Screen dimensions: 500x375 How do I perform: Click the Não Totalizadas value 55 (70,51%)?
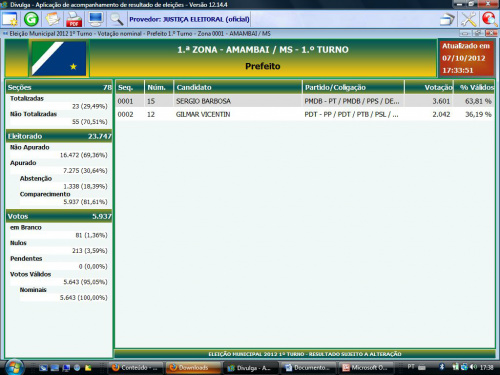[90, 122]
